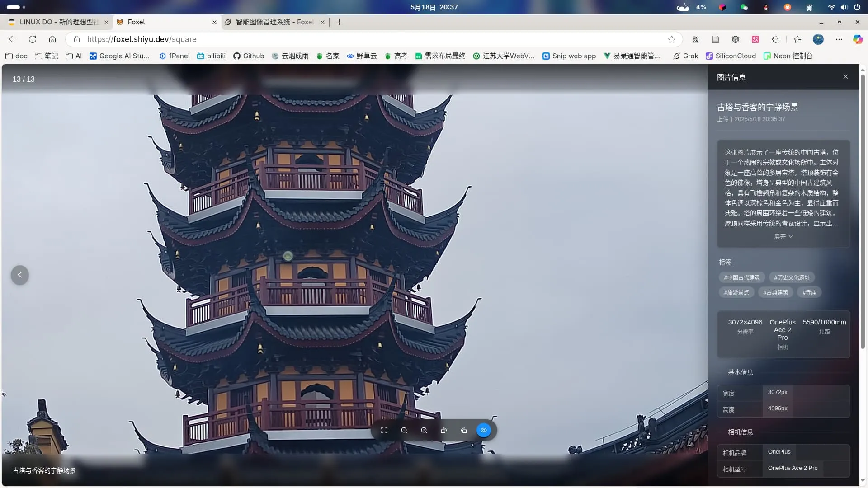
Task: Bookmark this page with star icon
Action: coord(672,39)
